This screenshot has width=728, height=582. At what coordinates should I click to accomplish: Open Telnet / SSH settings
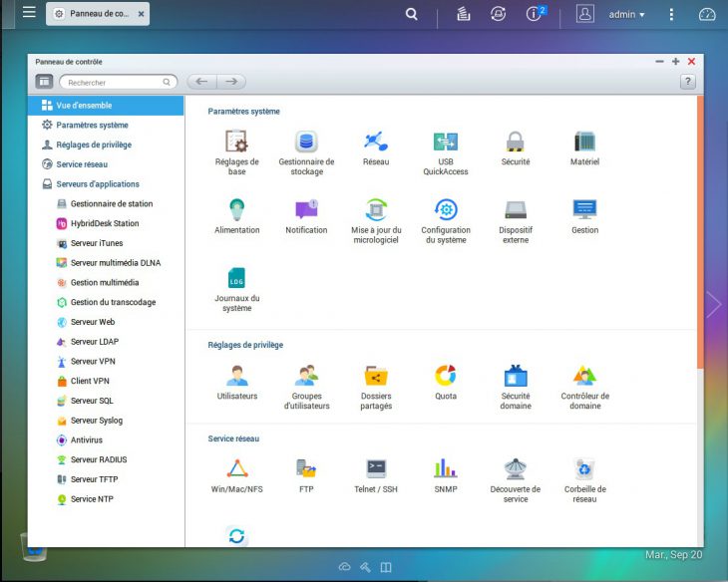[x=376, y=468]
